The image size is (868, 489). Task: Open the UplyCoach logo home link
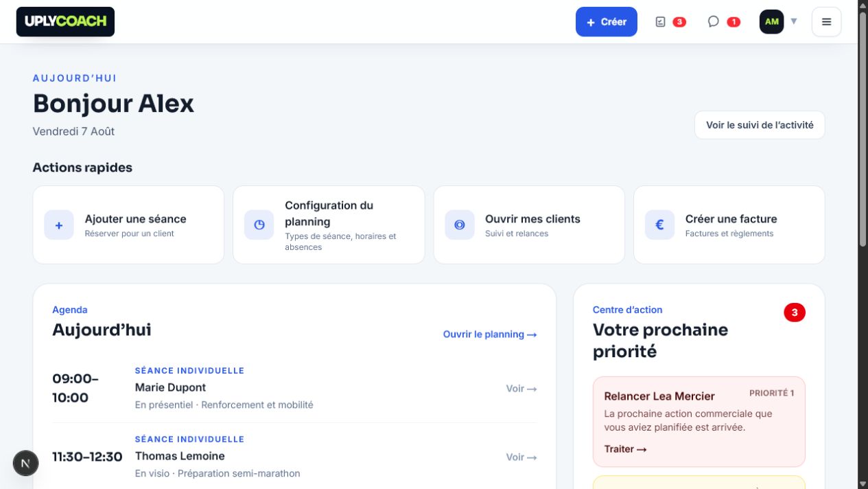(65, 21)
